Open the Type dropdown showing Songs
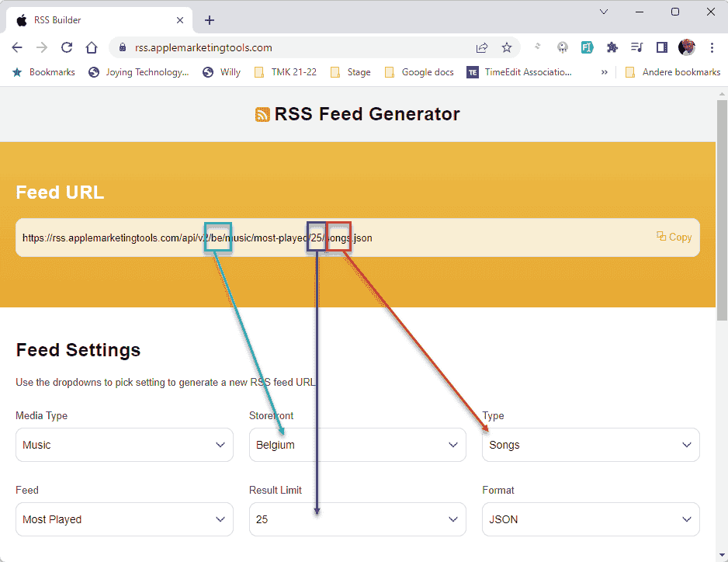Screen dimensions: 728x562 pos(591,445)
